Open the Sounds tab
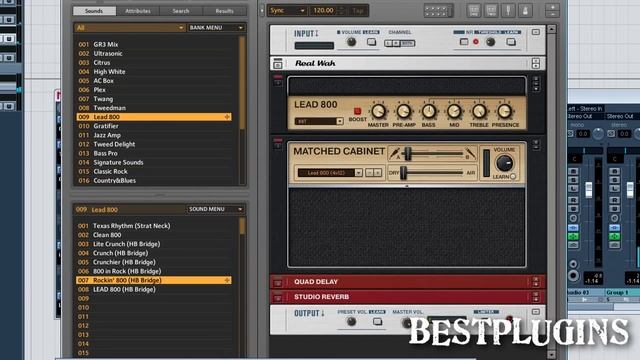Viewport: 640px width, 360px height. pyautogui.click(x=94, y=11)
